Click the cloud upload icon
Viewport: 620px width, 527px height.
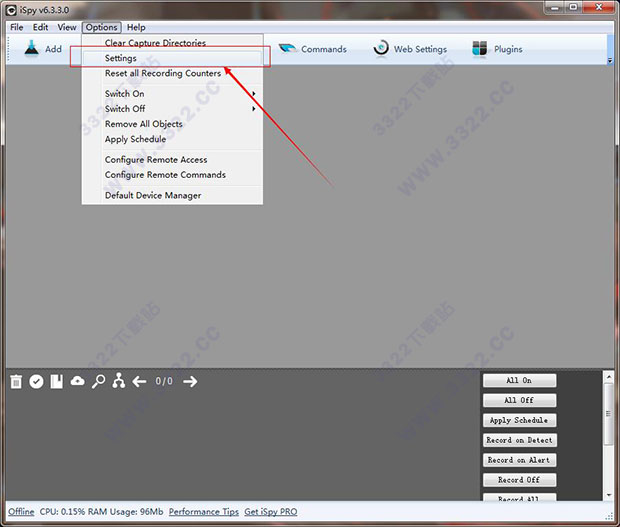(x=78, y=381)
